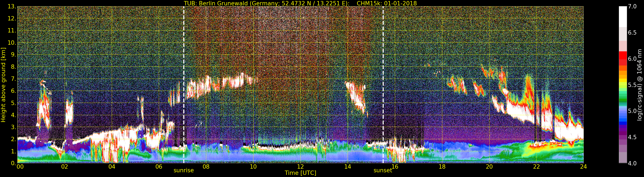Select the 06 hour tick label
The height and width of the screenshot is (177, 644).
coord(159,166)
